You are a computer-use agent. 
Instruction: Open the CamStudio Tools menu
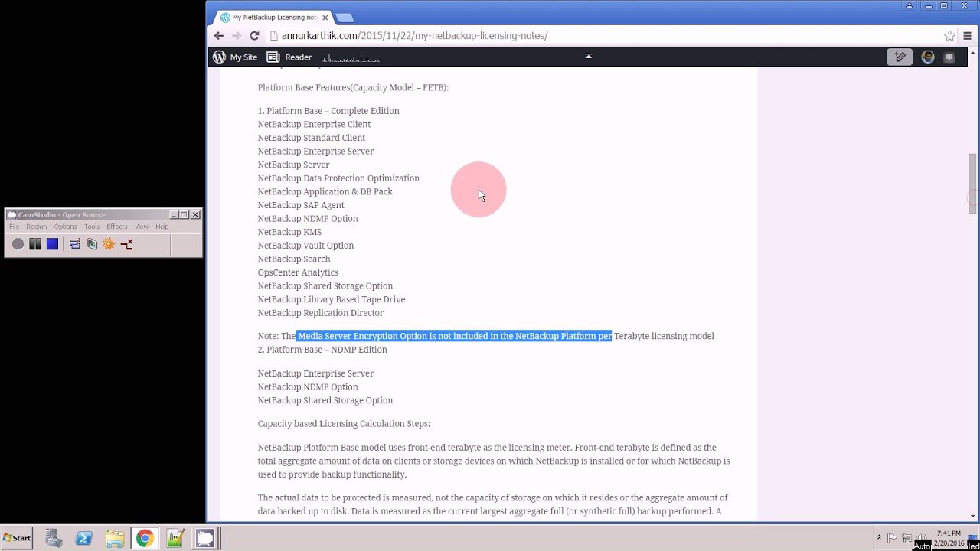[92, 227]
